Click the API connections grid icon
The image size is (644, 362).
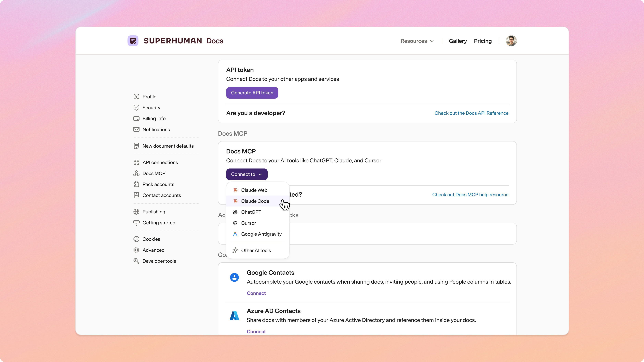[136, 162]
